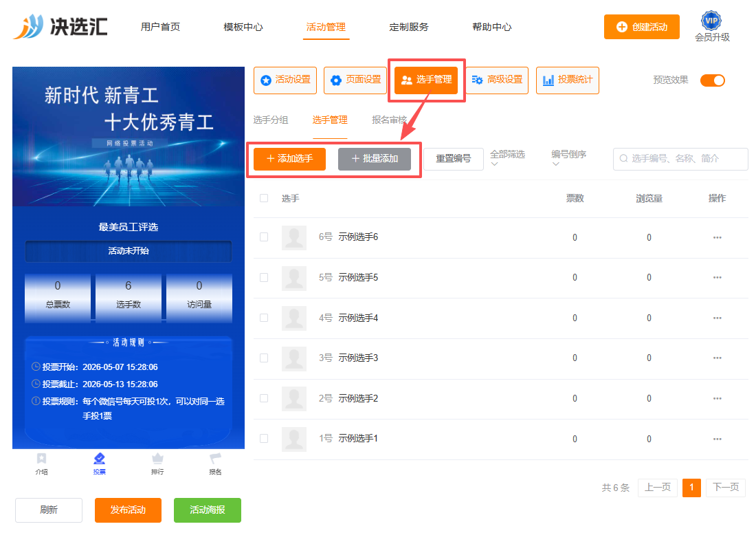Open more-actions menu for 示例选手1

pos(718,439)
